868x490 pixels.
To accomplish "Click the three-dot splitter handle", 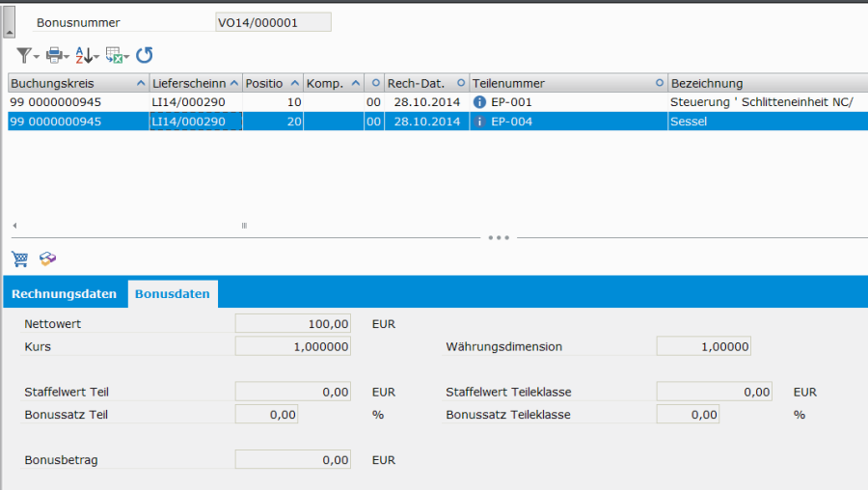I will 499,236.
